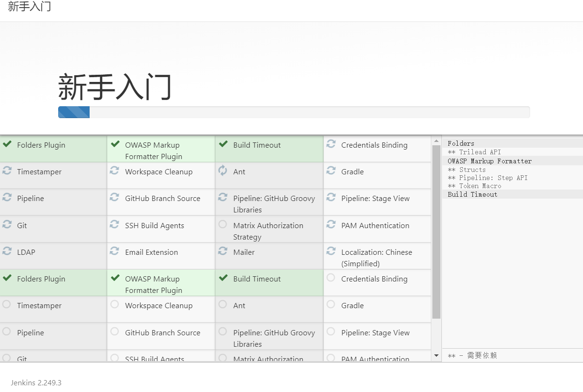The height and width of the screenshot is (392, 583).
Task: Click the 需要依赖 legend note
Action: pyautogui.click(x=472, y=355)
